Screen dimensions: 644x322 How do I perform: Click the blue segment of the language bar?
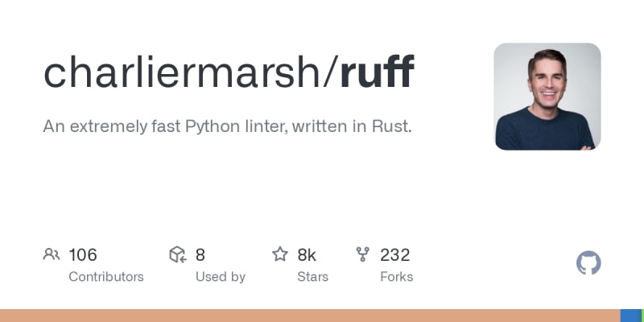630,316
